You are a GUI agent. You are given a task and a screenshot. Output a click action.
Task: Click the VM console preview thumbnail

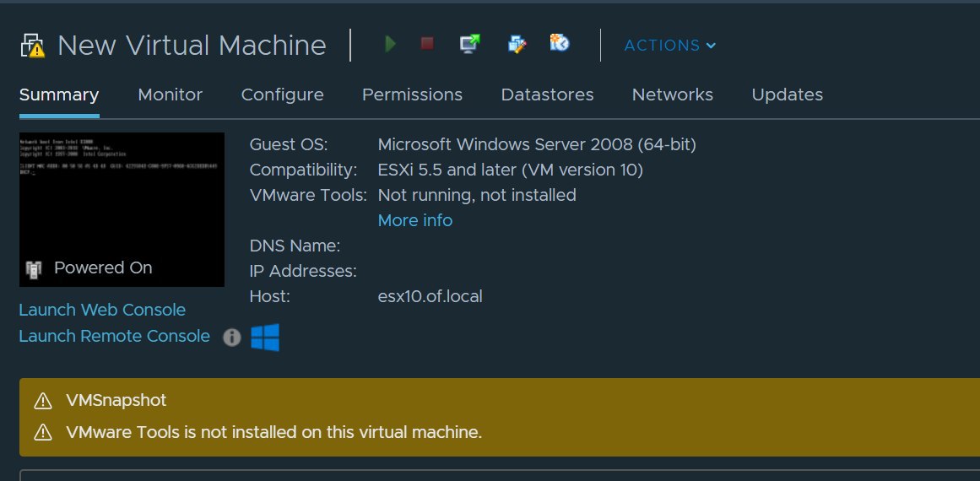click(x=122, y=209)
